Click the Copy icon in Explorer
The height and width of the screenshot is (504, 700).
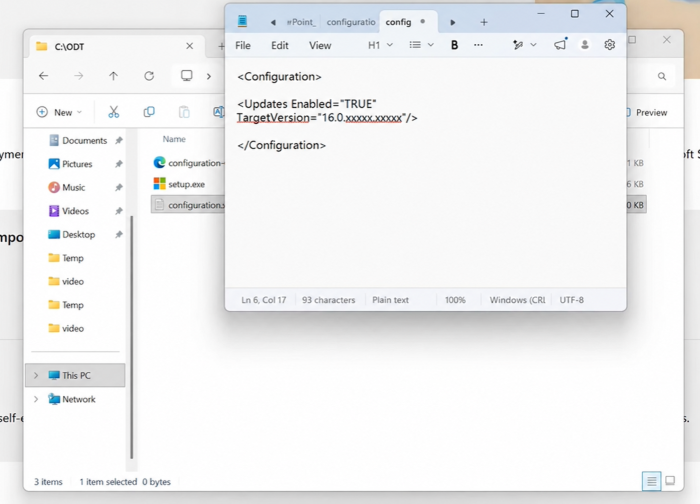pyautogui.click(x=149, y=112)
